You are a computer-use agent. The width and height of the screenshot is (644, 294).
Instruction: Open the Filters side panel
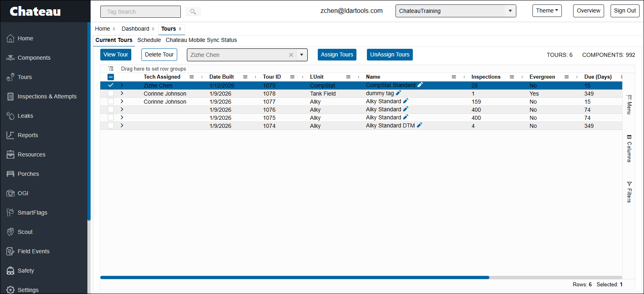[x=629, y=192]
